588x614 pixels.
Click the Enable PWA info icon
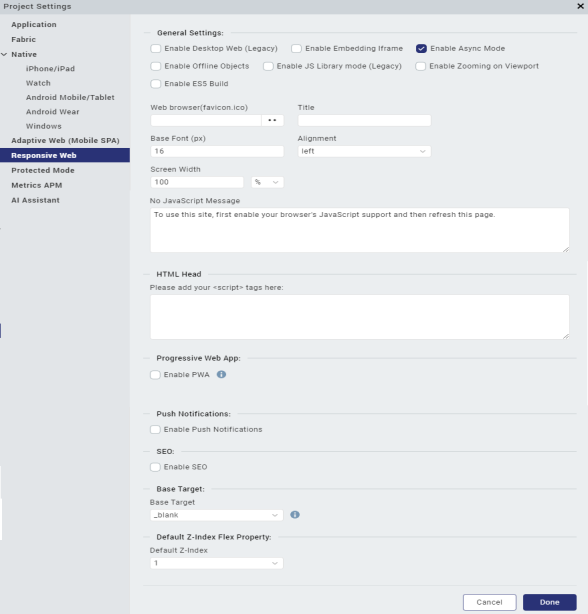tap(221, 374)
